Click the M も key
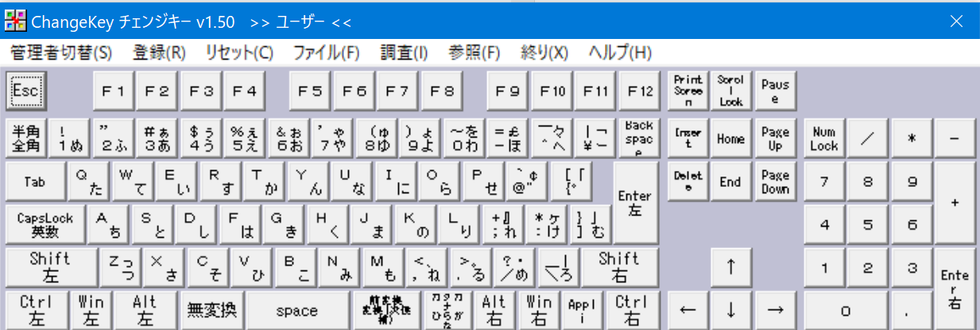The height and width of the screenshot is (330, 980). pos(385,267)
